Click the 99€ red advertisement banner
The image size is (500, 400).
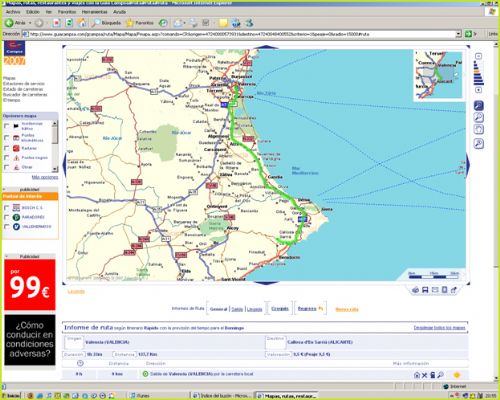coord(30,285)
